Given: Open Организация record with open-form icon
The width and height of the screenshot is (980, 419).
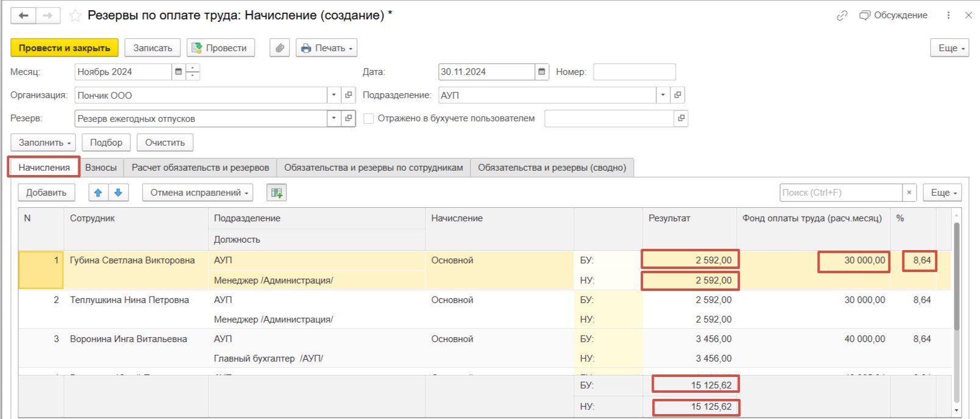Looking at the screenshot, I should point(349,95).
